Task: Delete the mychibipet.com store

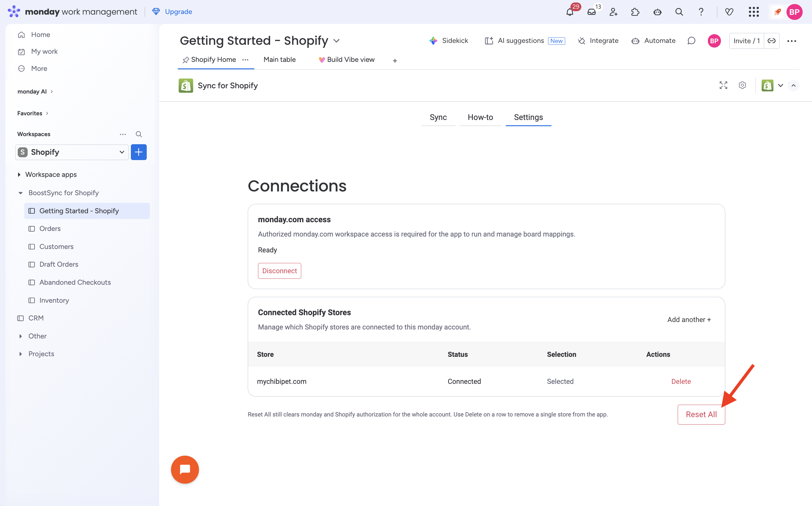Action: [681, 381]
